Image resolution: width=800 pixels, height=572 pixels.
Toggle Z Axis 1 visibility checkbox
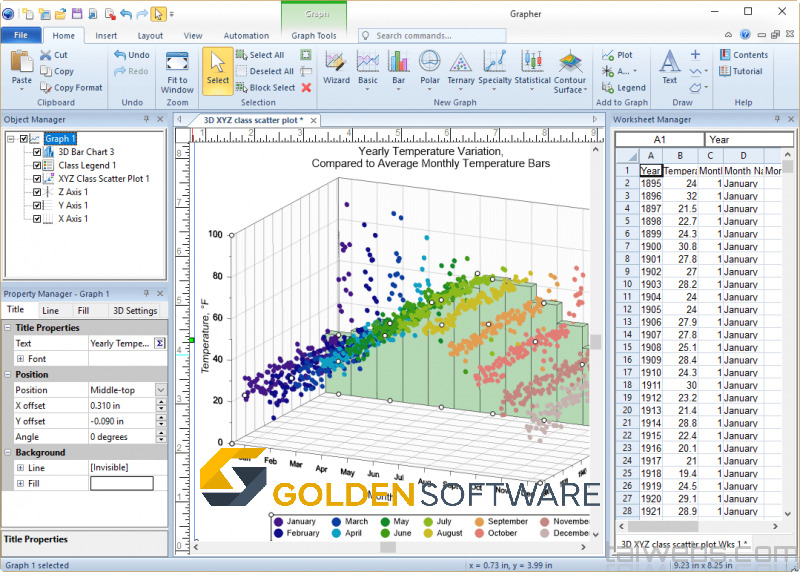point(37,192)
